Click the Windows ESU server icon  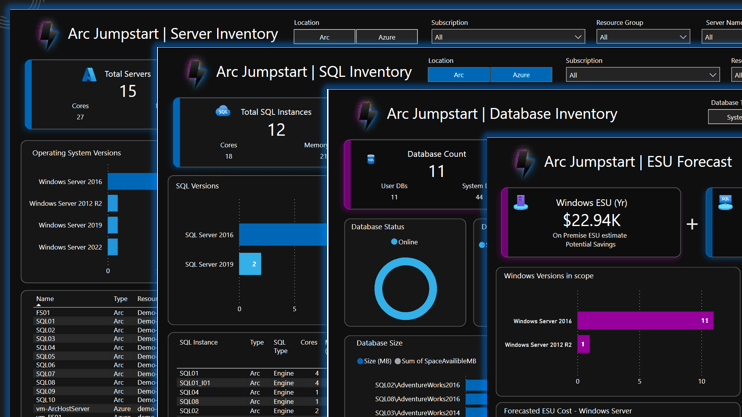tap(520, 203)
